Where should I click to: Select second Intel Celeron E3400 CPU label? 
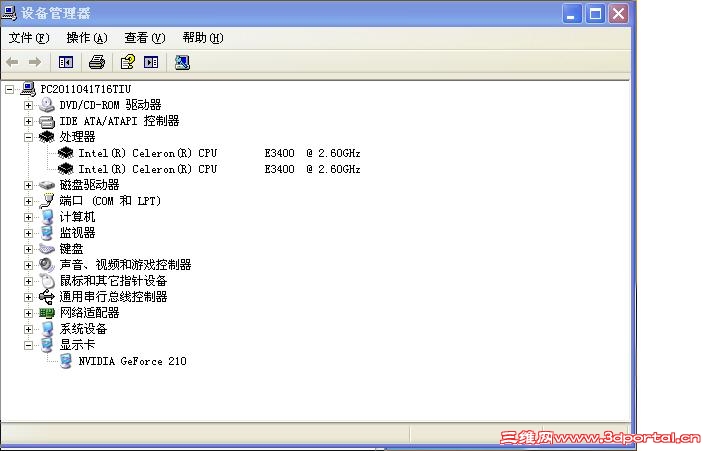(x=219, y=169)
